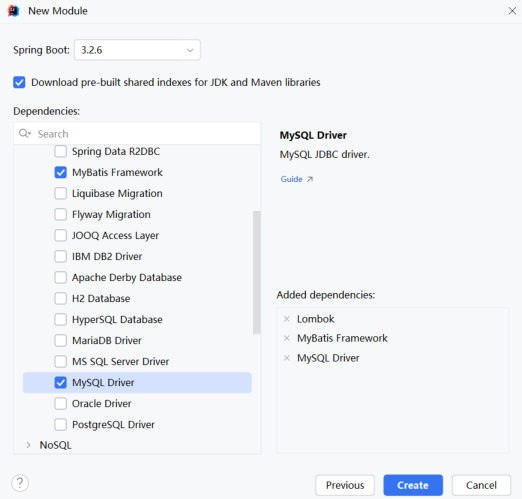Screen dimensions: 522x499
Task: Click the dependencies list scrollbar
Action: (256, 272)
